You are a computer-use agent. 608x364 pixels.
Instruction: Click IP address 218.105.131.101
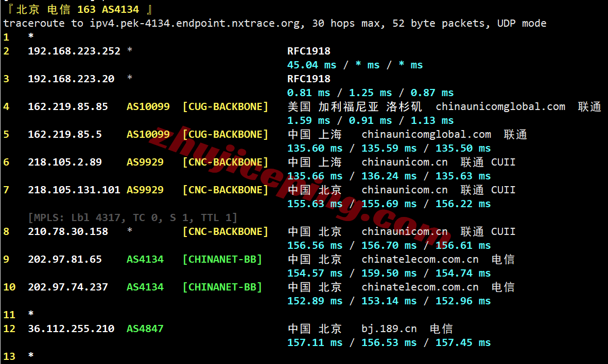point(74,190)
